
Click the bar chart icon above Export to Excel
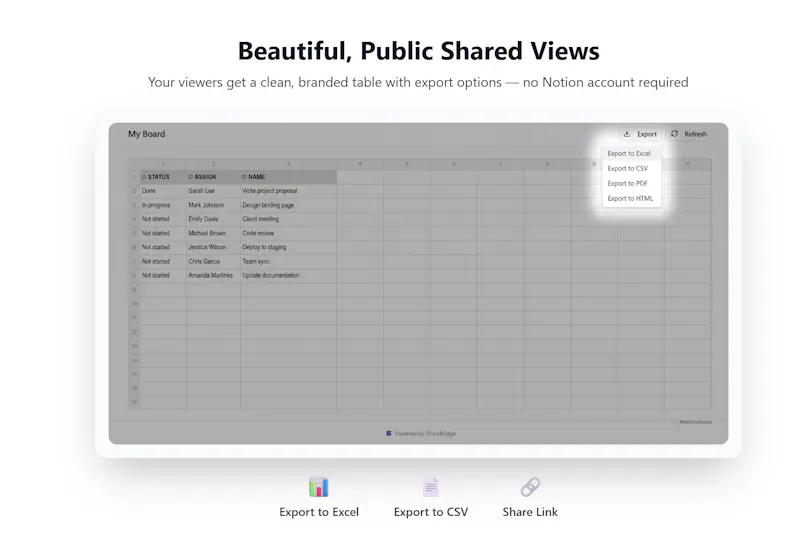(318, 486)
